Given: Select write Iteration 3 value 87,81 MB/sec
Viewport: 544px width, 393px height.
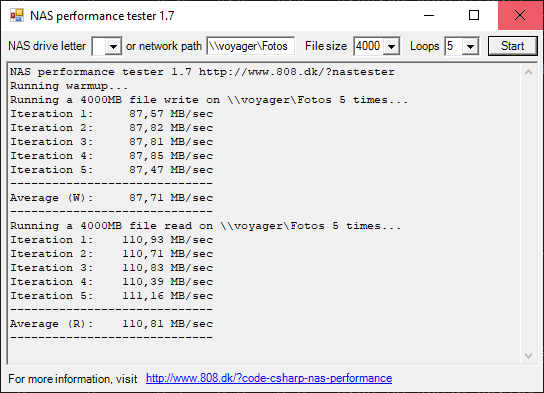Looking at the screenshot, I should click(x=171, y=142).
